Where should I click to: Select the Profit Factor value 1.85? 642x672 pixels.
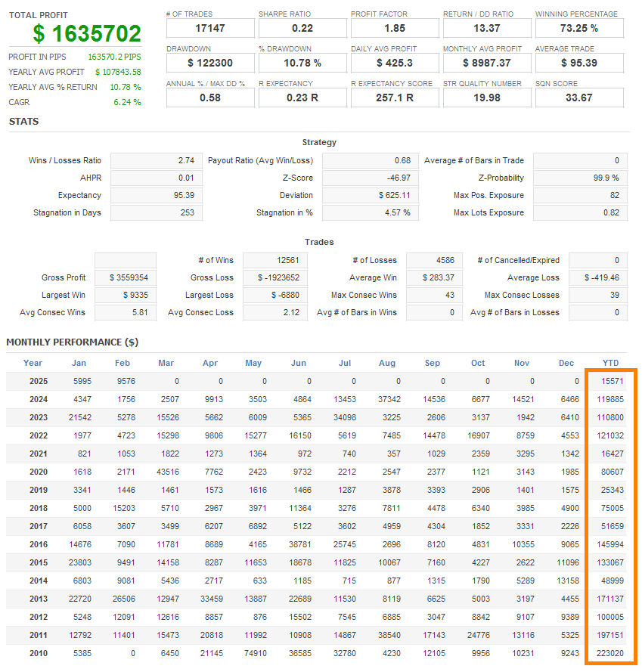pyautogui.click(x=395, y=28)
